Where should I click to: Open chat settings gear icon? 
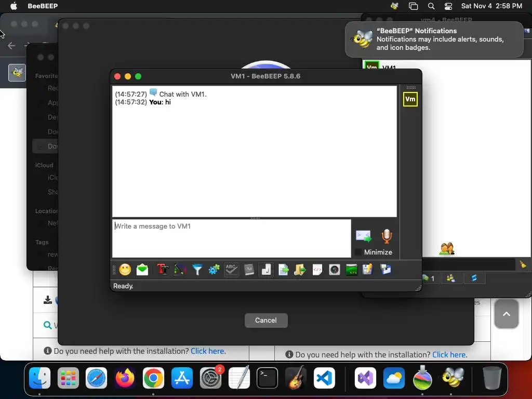click(x=214, y=270)
